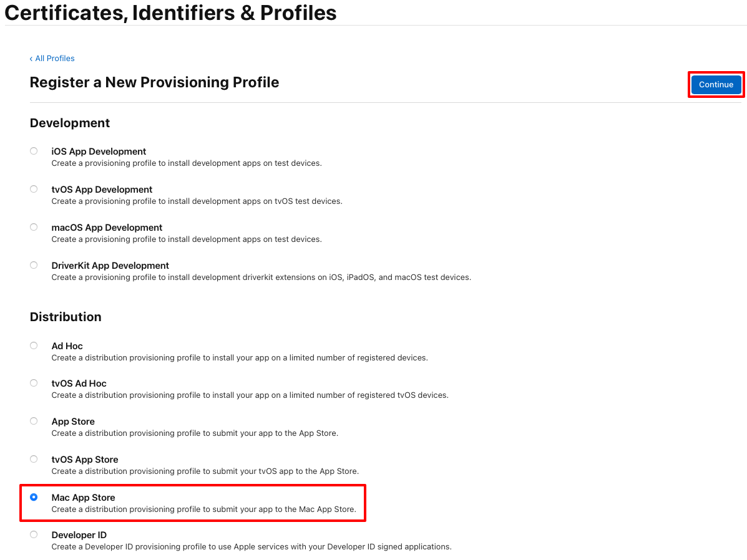747x560 pixels.
Task: Click the macOS App Development label text
Action: (107, 228)
